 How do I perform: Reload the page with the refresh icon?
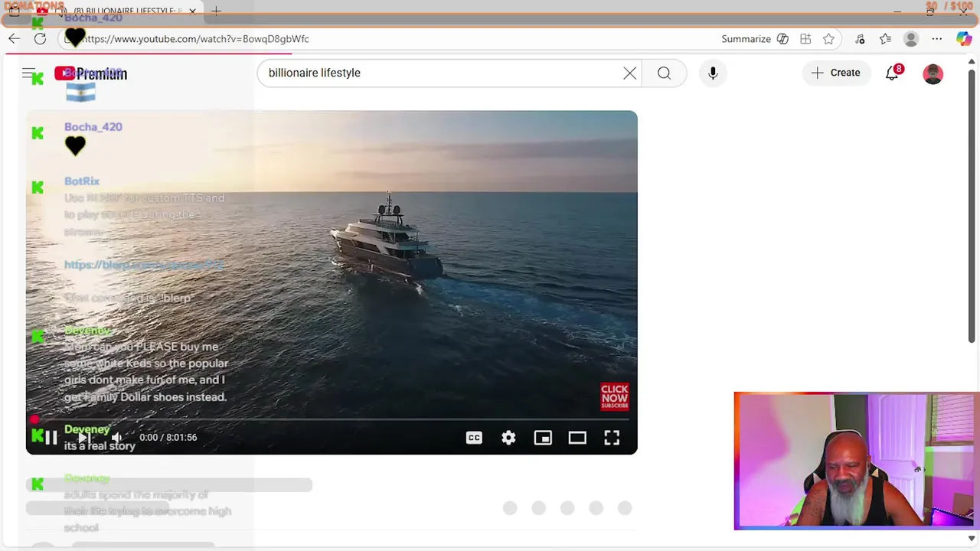[40, 39]
